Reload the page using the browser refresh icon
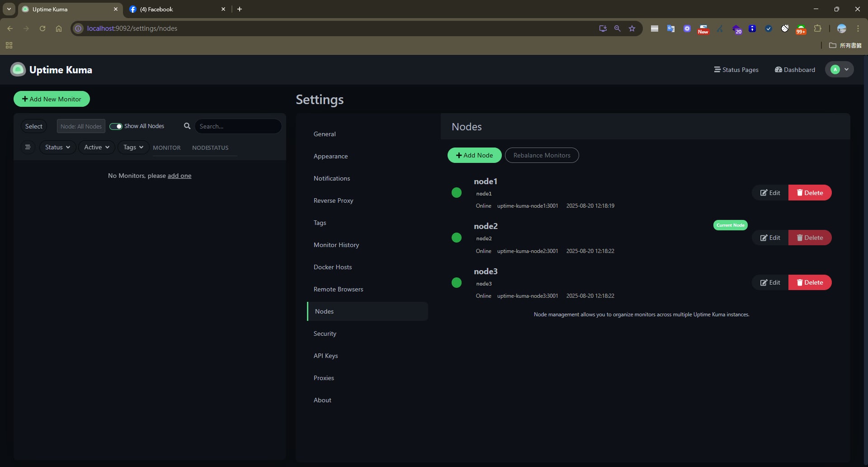Viewport: 868px width, 467px height. (42, 29)
